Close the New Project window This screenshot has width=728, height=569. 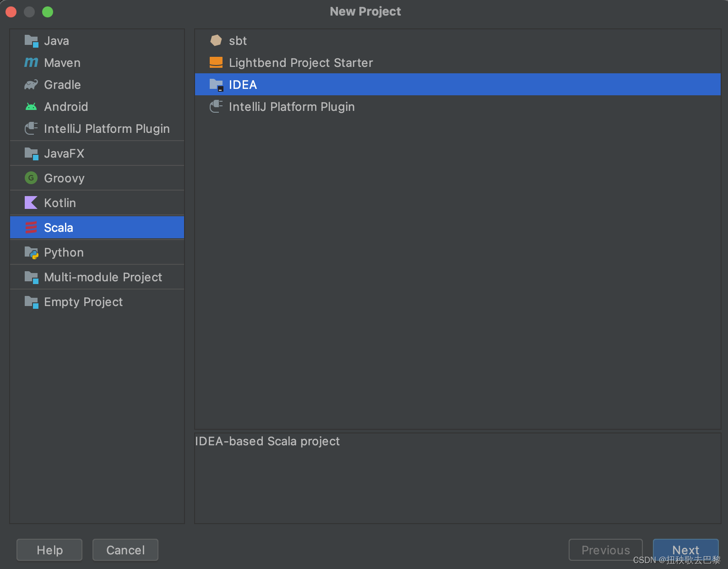[x=11, y=12]
